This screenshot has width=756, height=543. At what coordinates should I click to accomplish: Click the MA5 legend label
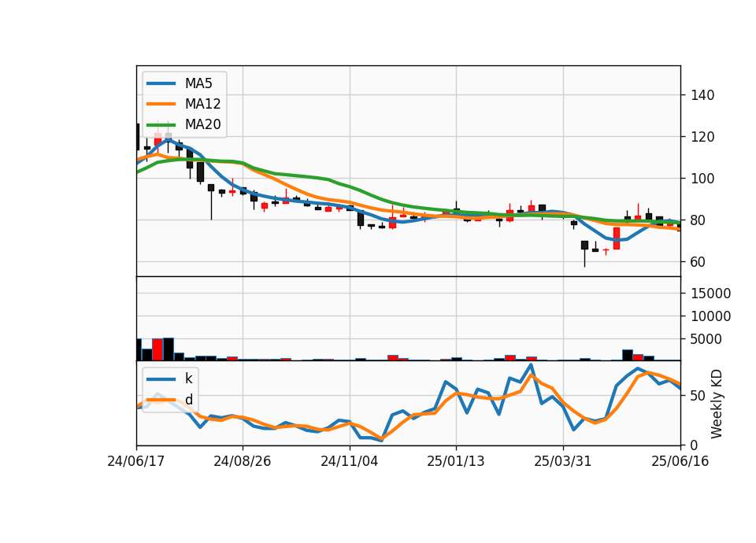click(x=198, y=83)
